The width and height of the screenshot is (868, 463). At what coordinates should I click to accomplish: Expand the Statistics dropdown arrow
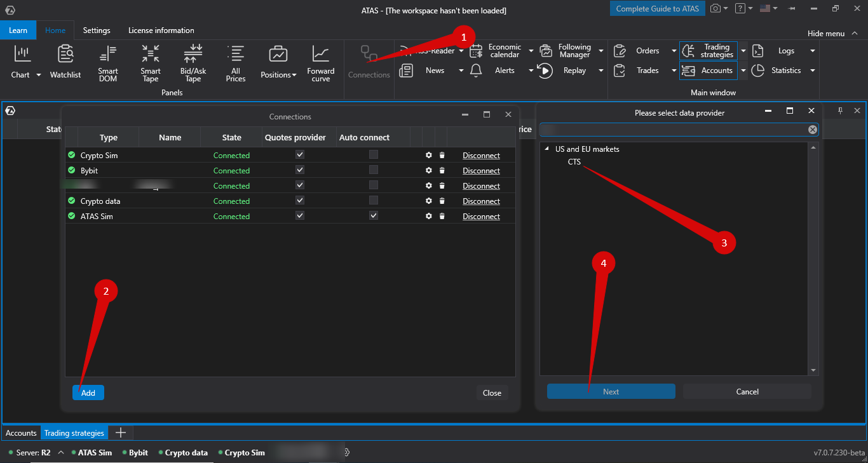click(x=812, y=70)
